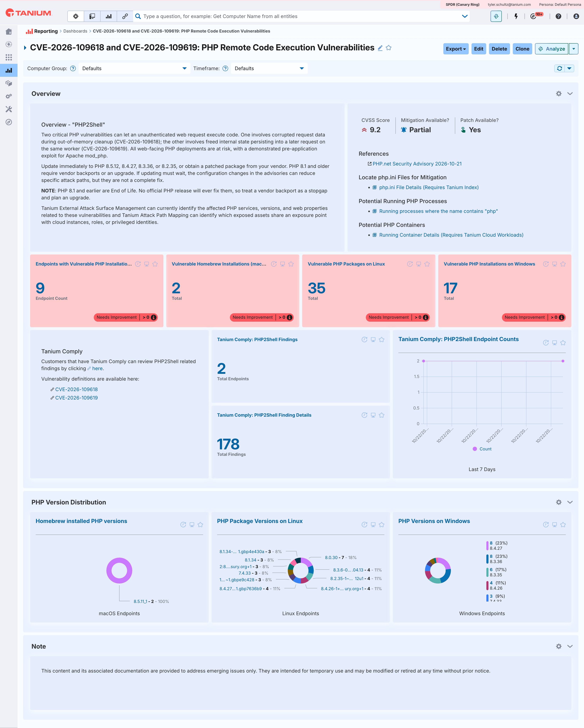584x728 pixels.
Task: Click the lightning bolt actions icon
Action: [x=516, y=16]
